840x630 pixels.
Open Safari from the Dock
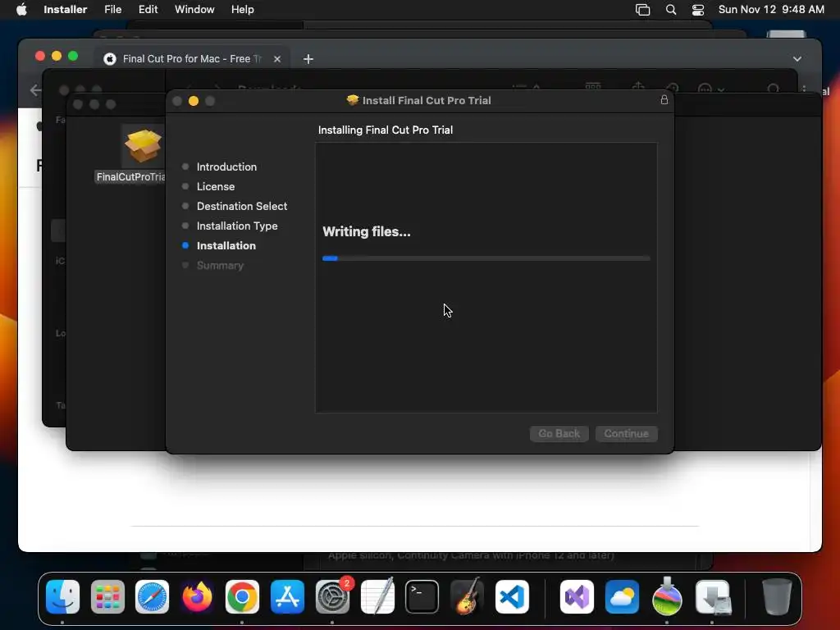point(152,596)
